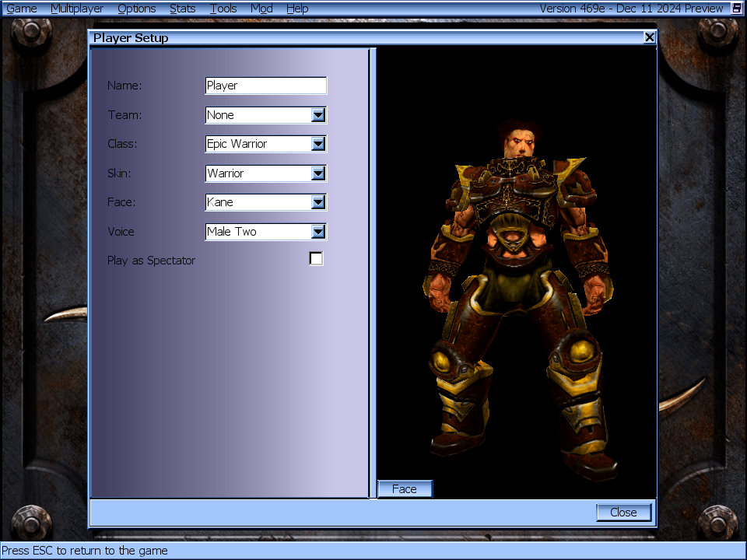Click the Close button

point(623,513)
